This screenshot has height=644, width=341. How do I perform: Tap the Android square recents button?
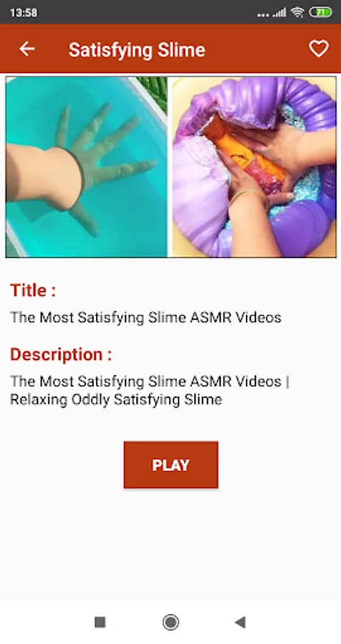(100, 623)
